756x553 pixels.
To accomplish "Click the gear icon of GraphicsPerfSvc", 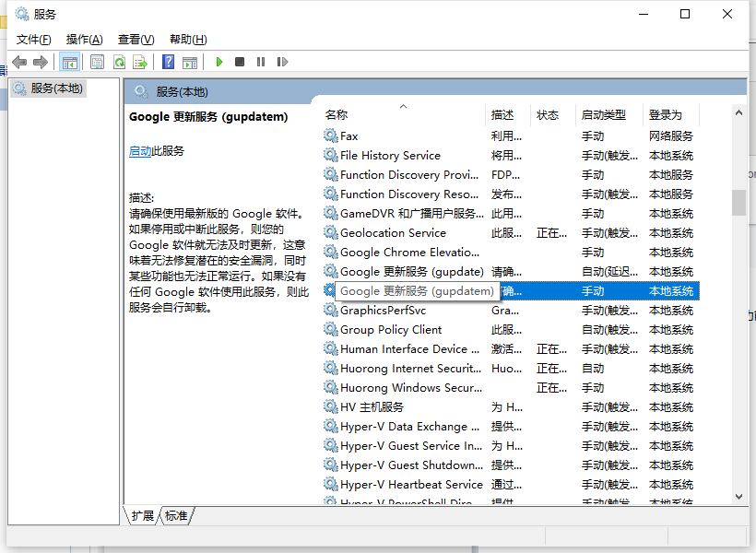I will [330, 310].
